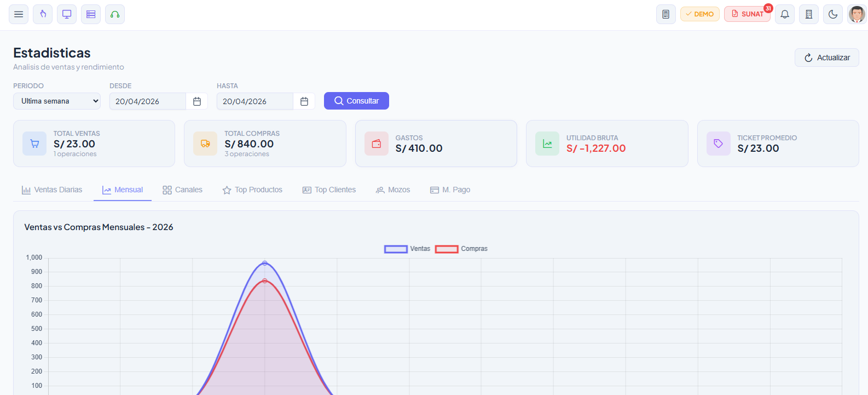Switch to the Ventas Diarias tab
This screenshot has height=395, width=868.
(x=52, y=190)
